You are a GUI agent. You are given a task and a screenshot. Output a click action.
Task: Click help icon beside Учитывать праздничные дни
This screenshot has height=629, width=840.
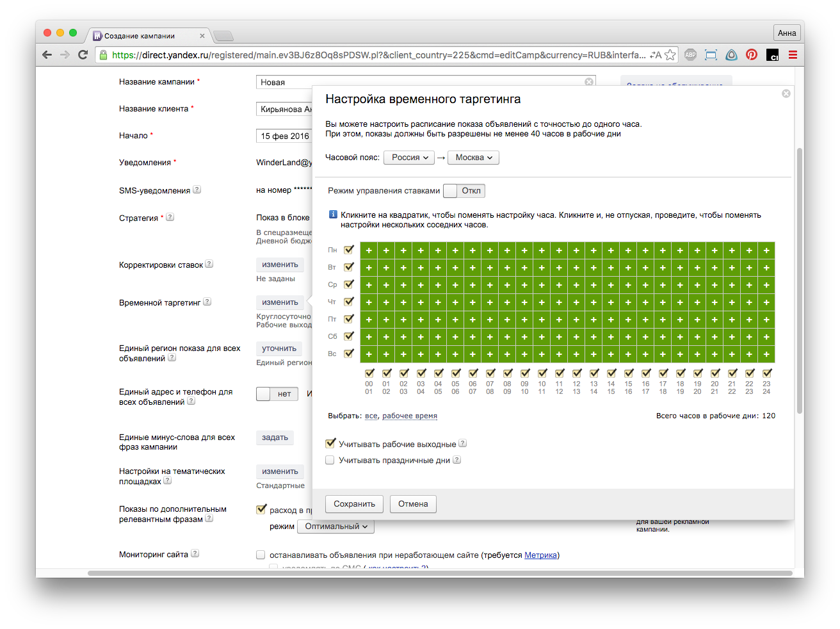click(457, 460)
